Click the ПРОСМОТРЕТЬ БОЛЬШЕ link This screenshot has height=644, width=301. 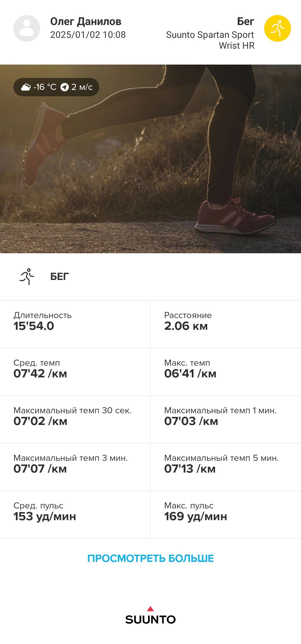pyautogui.click(x=151, y=559)
